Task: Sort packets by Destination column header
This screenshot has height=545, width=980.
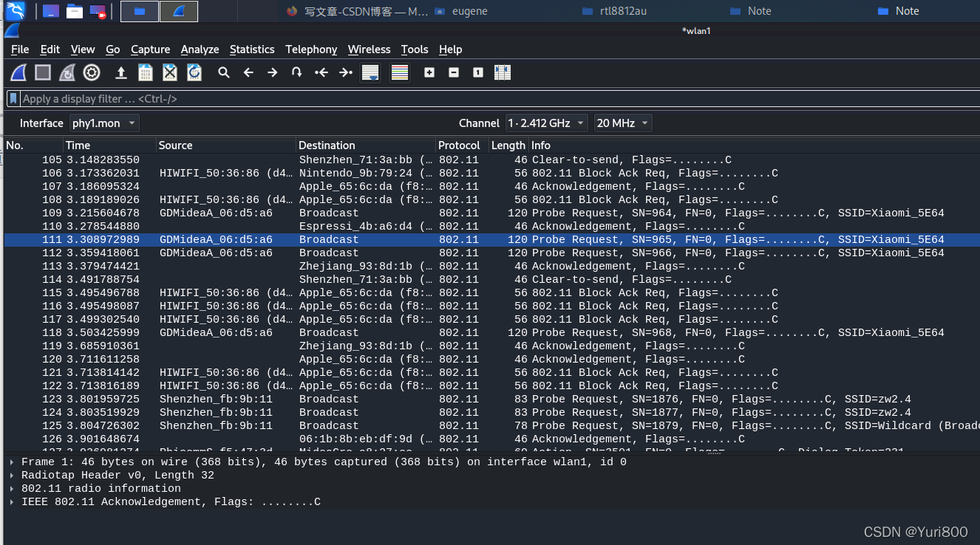Action: [x=366, y=145]
